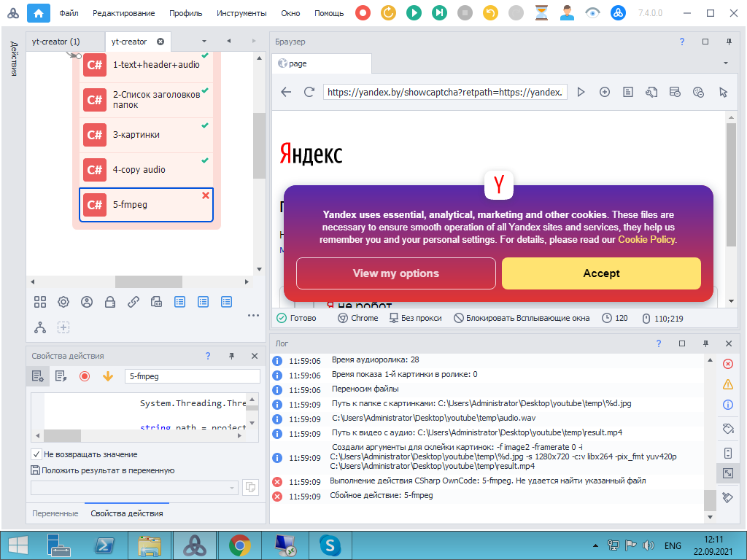747x560 pixels.
Task: Click the red Record button in toolbar
Action: tap(363, 13)
